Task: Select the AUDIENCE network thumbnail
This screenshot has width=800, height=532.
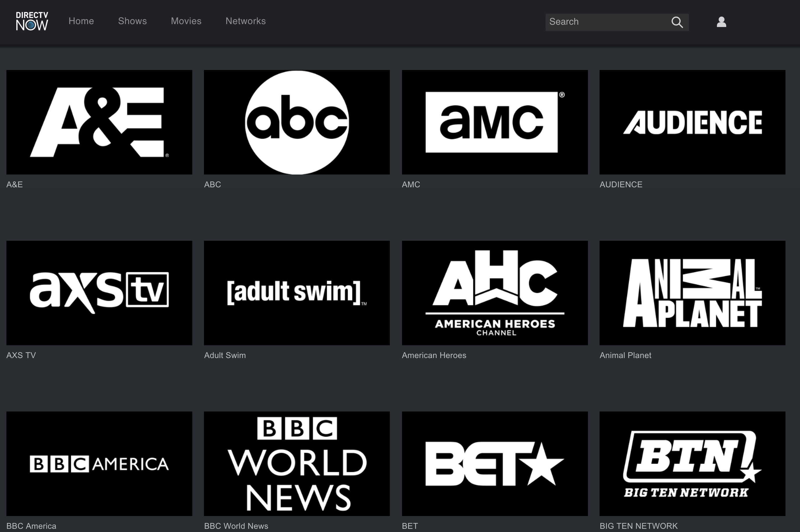Action: point(693,122)
